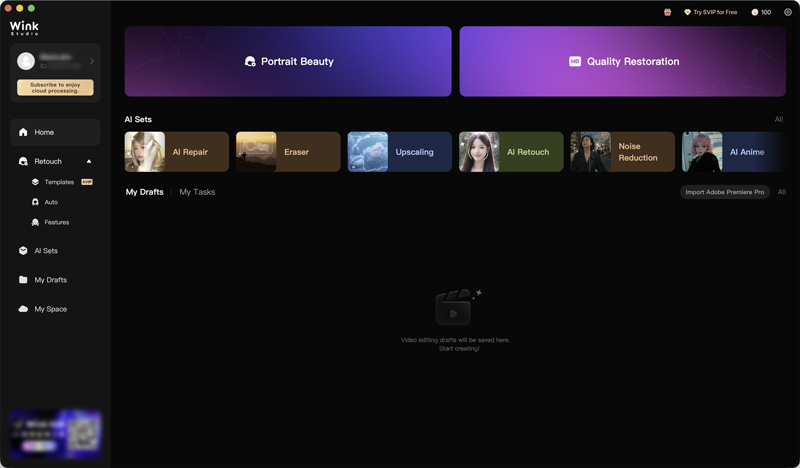Open settings via the hexagon gear icon
The height and width of the screenshot is (468, 800).
point(787,12)
